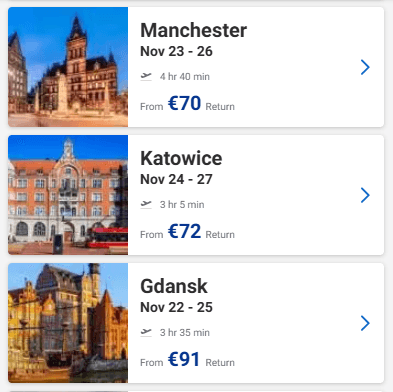This screenshot has height=392, width=393.
Task: Click the 4 hr 40 min flight duration
Action: click(x=185, y=77)
